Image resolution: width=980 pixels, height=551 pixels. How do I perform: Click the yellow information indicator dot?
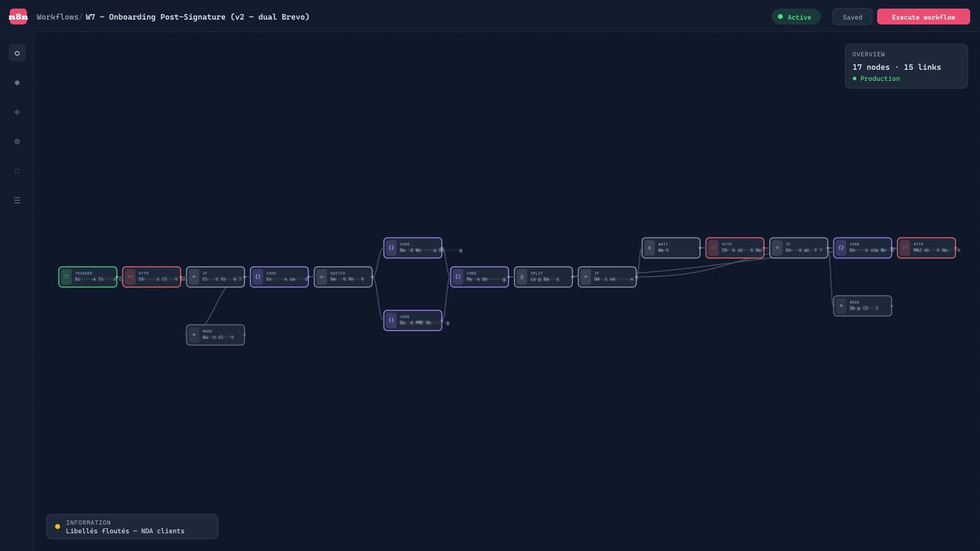pyautogui.click(x=58, y=527)
